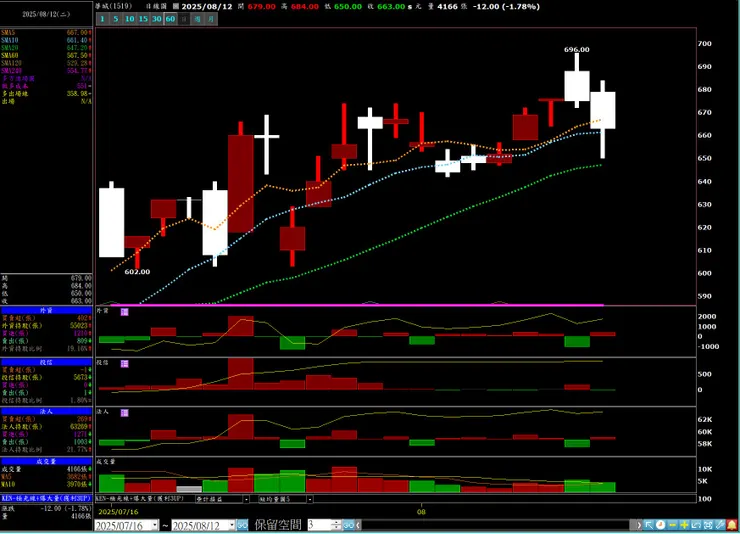Image resolution: width=740 pixels, height=534 pixels.
Task: Click the 696.00 high price label
Action: pos(577,50)
